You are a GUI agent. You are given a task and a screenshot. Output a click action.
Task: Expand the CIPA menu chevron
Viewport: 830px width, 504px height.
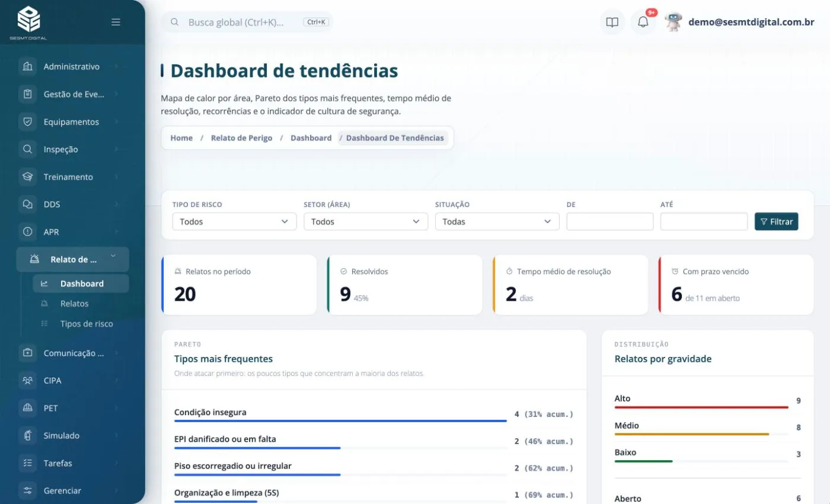click(x=116, y=380)
